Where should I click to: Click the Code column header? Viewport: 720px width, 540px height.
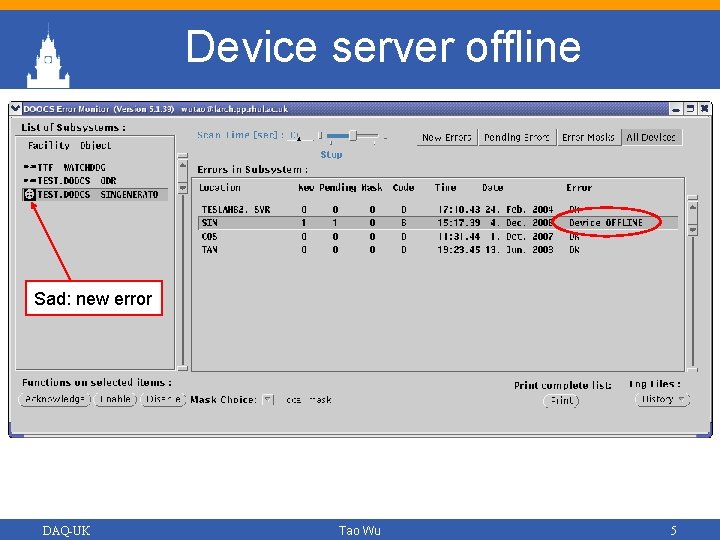404,188
